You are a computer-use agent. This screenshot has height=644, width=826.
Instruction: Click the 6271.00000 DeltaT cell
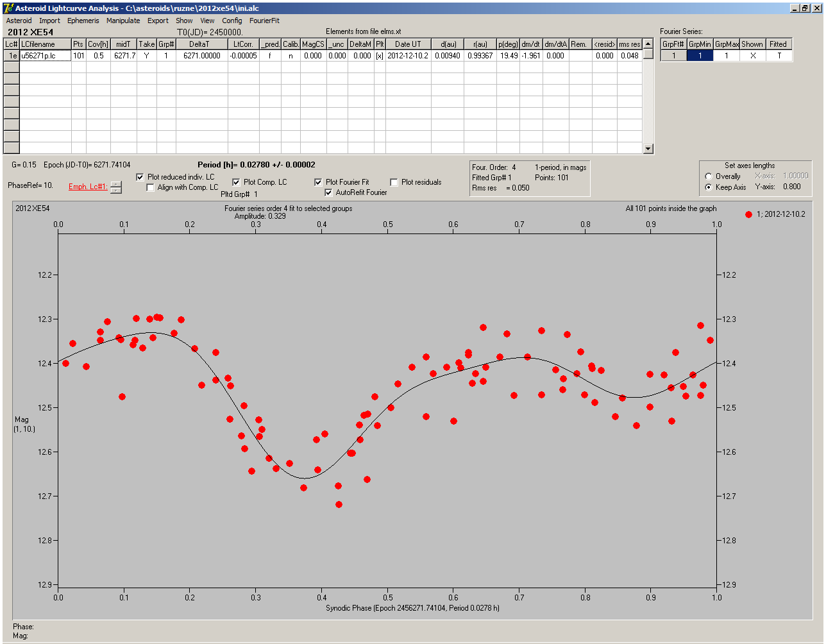click(x=202, y=56)
